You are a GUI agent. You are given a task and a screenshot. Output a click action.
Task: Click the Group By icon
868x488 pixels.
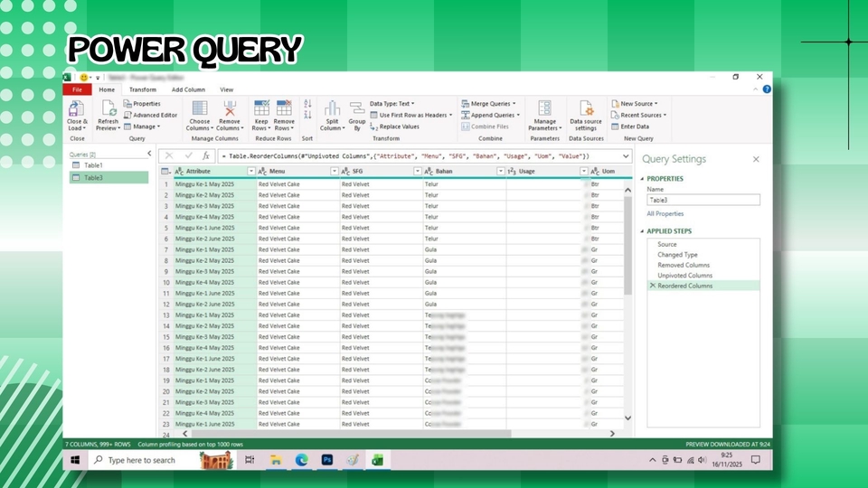(x=357, y=109)
